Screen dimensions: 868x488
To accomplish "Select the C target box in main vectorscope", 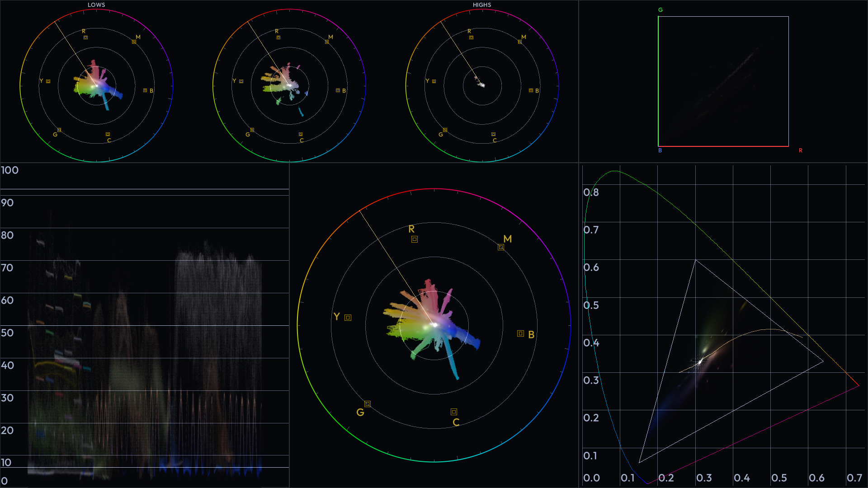I will point(454,412).
